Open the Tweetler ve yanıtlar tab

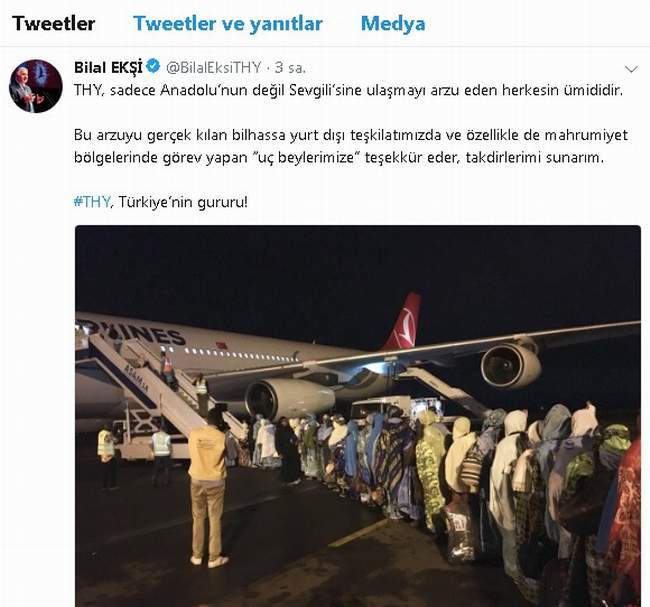[228, 23]
